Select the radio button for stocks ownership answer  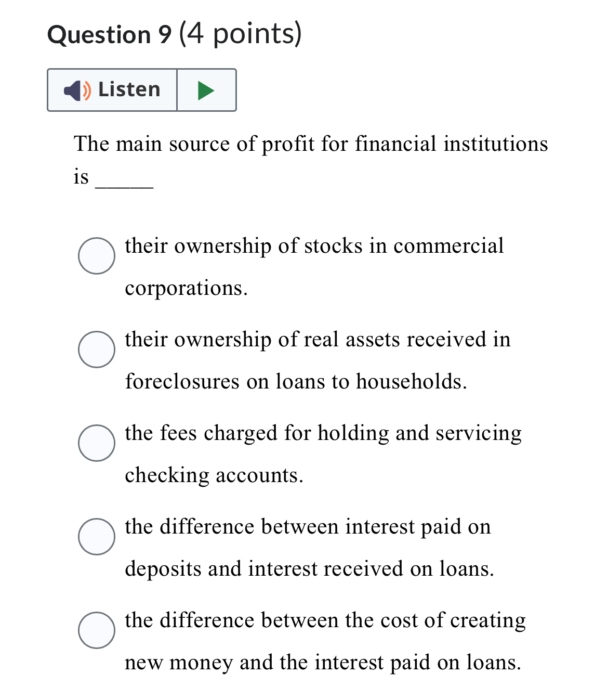[x=96, y=256]
